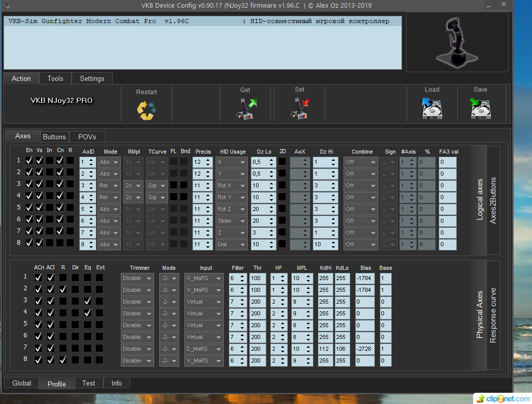The height and width of the screenshot is (404, 532).
Task: Toggle In checkbox for logical axis 5
Action: click(x=50, y=207)
